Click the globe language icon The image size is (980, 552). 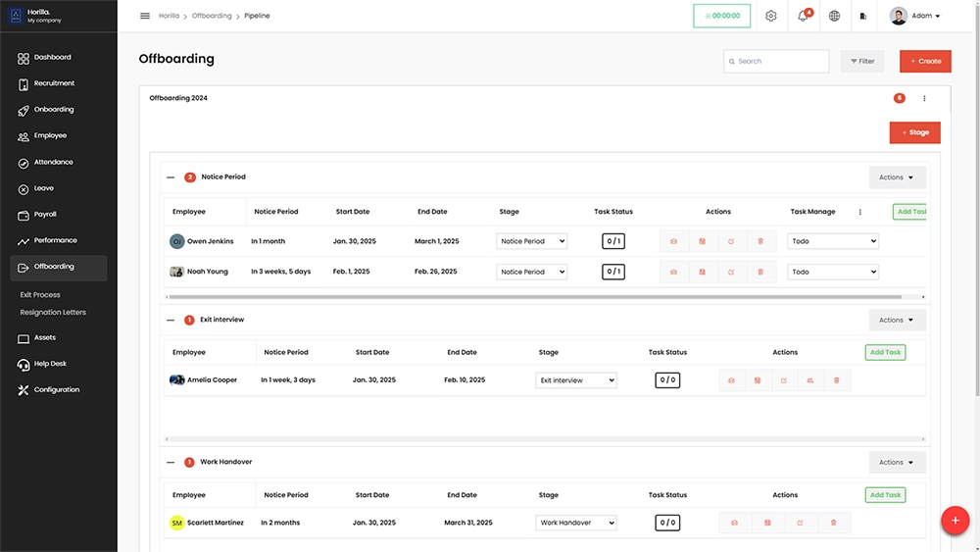834,16
